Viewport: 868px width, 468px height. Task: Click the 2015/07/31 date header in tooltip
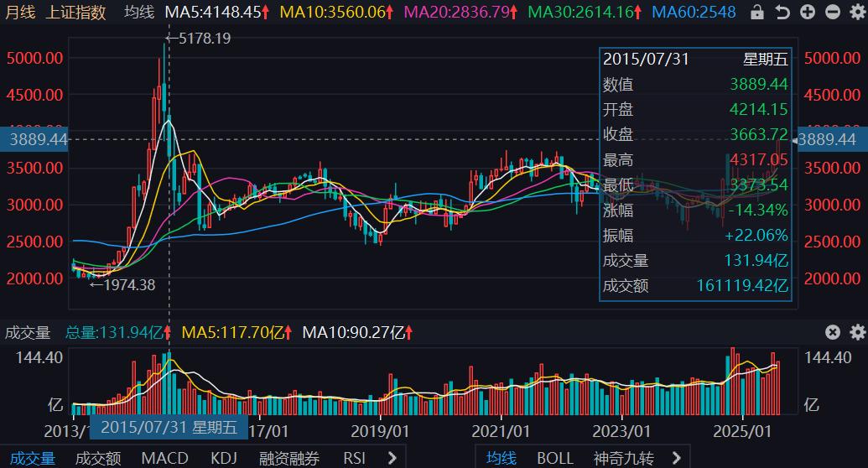pos(646,59)
